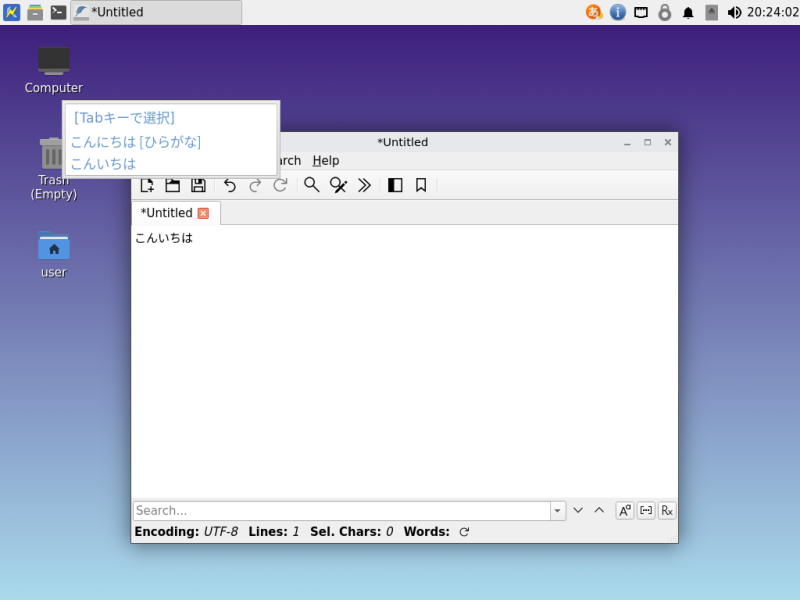Open the search history dropdown
The width and height of the screenshot is (800, 600).
tap(558, 510)
